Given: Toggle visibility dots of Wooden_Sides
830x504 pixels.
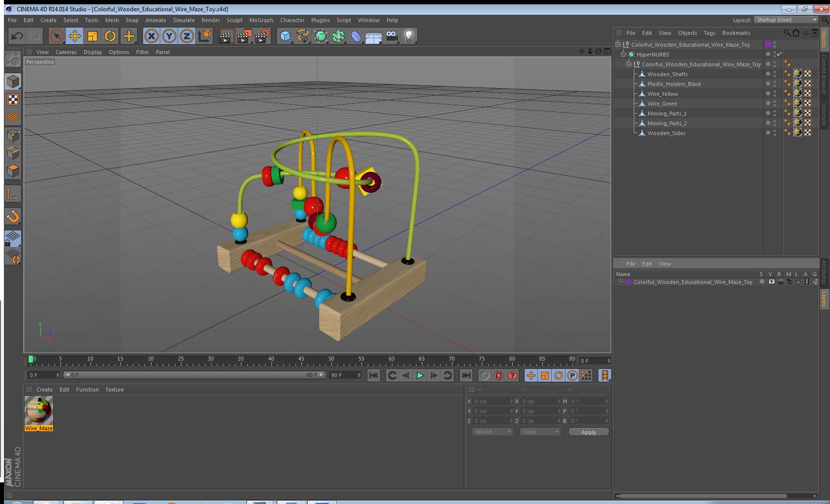Looking at the screenshot, I should click(774, 133).
